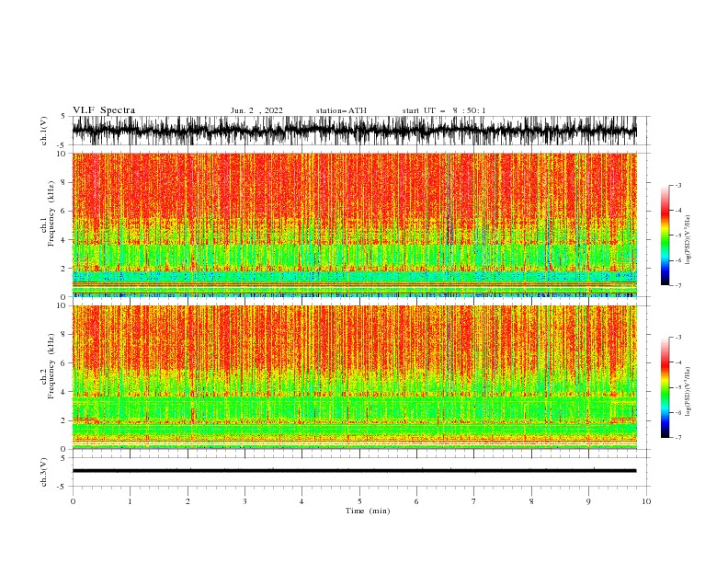The image size is (728, 563).
Task: Click the 9 tick on Time axis
Action: [x=588, y=501]
